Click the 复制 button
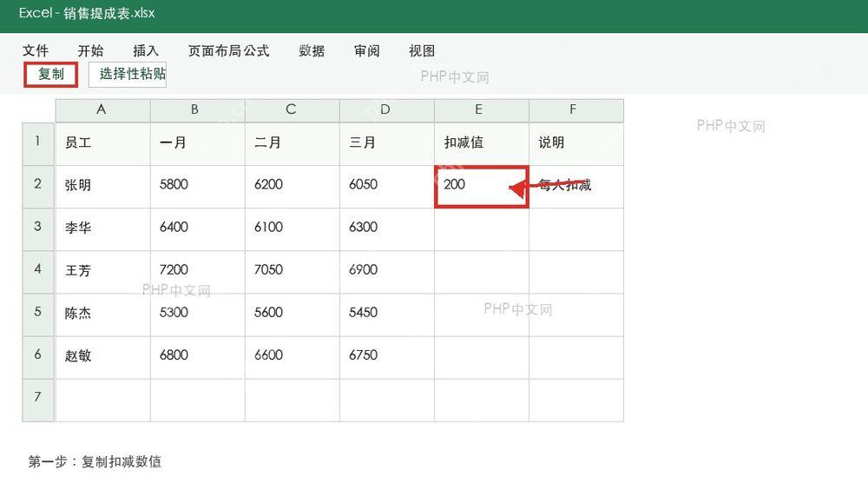 50,74
